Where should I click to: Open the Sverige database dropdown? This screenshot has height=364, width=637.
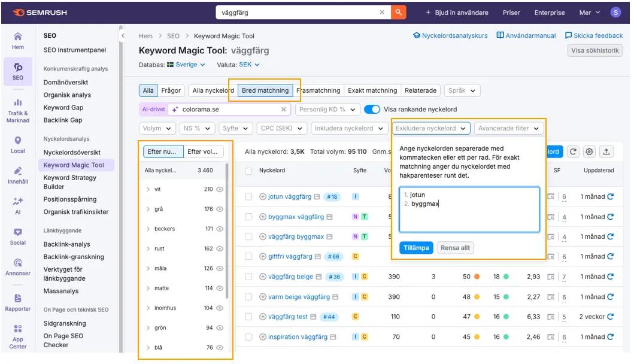[x=186, y=65]
